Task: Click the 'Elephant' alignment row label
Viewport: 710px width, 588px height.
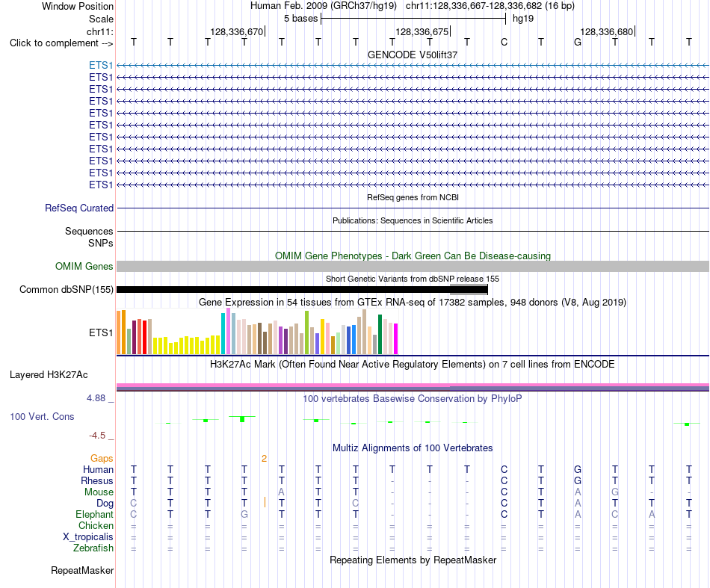Action: [95, 515]
